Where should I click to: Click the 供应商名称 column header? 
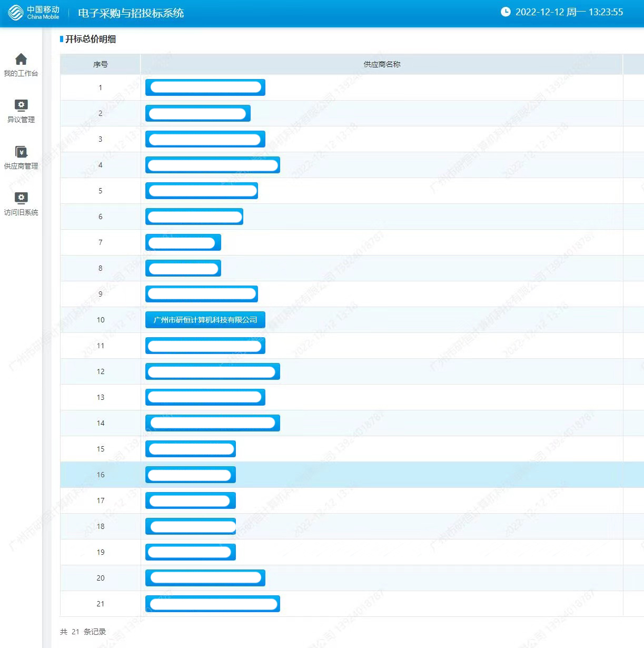[382, 64]
